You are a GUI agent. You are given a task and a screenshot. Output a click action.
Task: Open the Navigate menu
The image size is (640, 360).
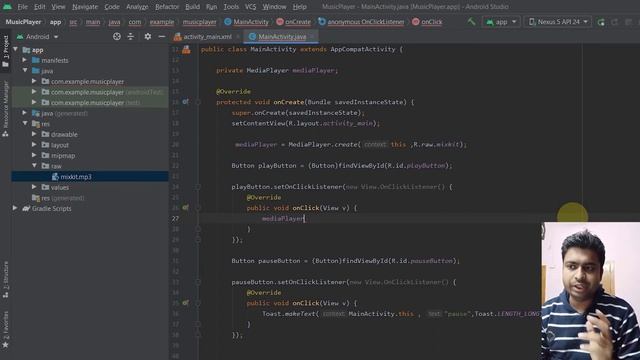[85, 7]
